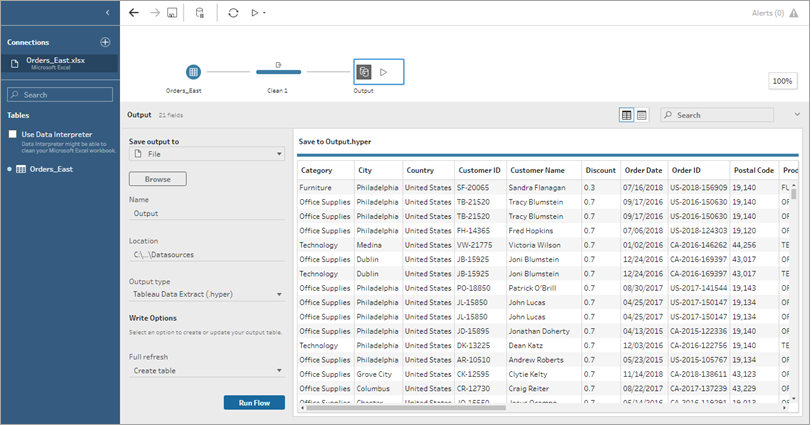Click the horizontal scrollbar of data grid

(x=406, y=408)
